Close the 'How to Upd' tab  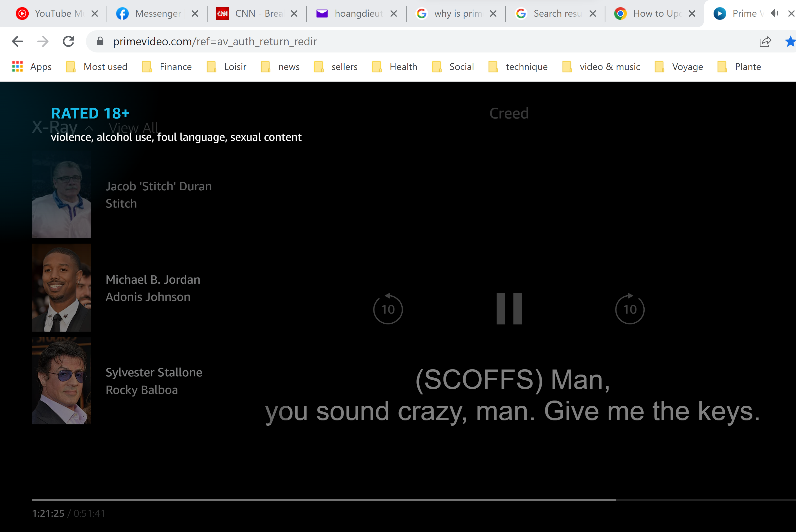click(x=692, y=14)
